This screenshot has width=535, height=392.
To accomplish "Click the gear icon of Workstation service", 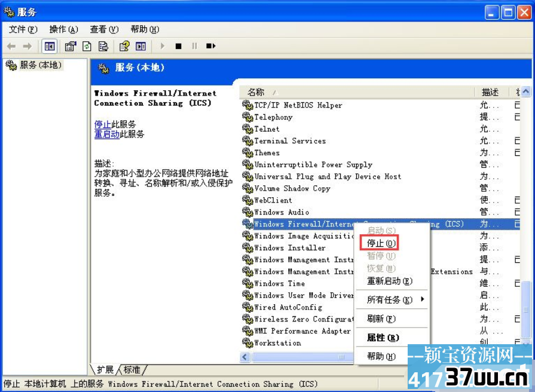I will [x=247, y=343].
